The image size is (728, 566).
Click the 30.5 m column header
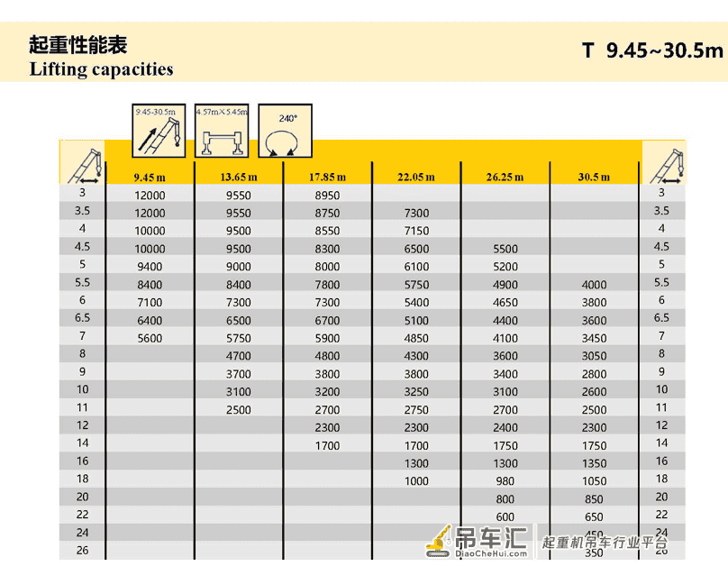point(594,177)
